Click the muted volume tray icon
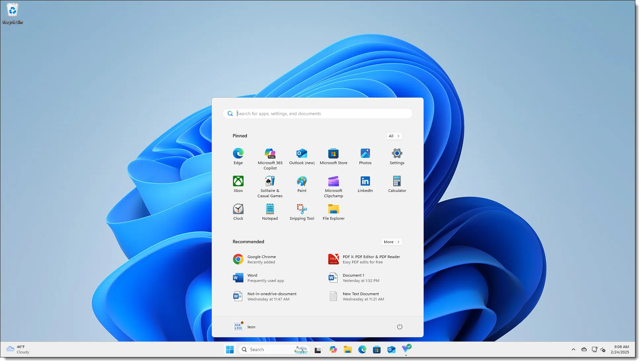The image size is (642, 364). point(603,349)
